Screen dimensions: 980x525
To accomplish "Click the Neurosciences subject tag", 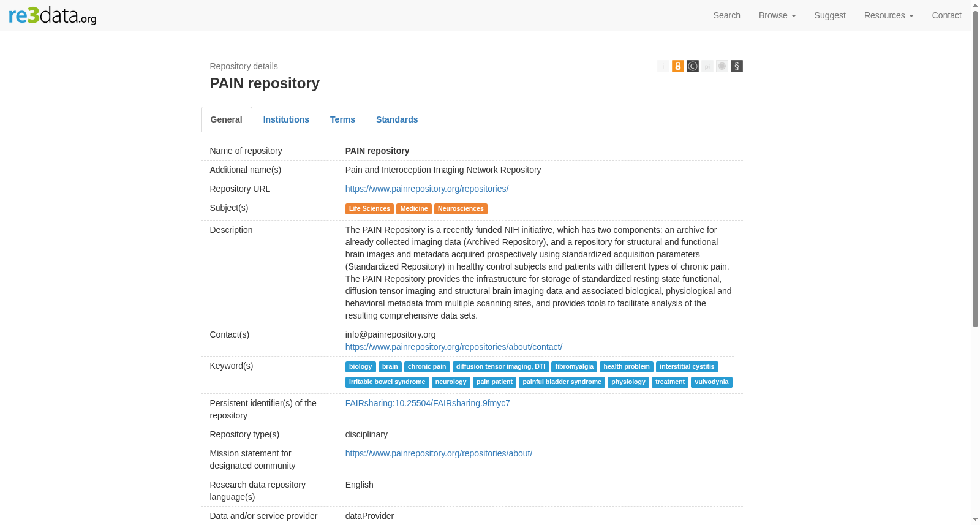I will pyautogui.click(x=461, y=209).
